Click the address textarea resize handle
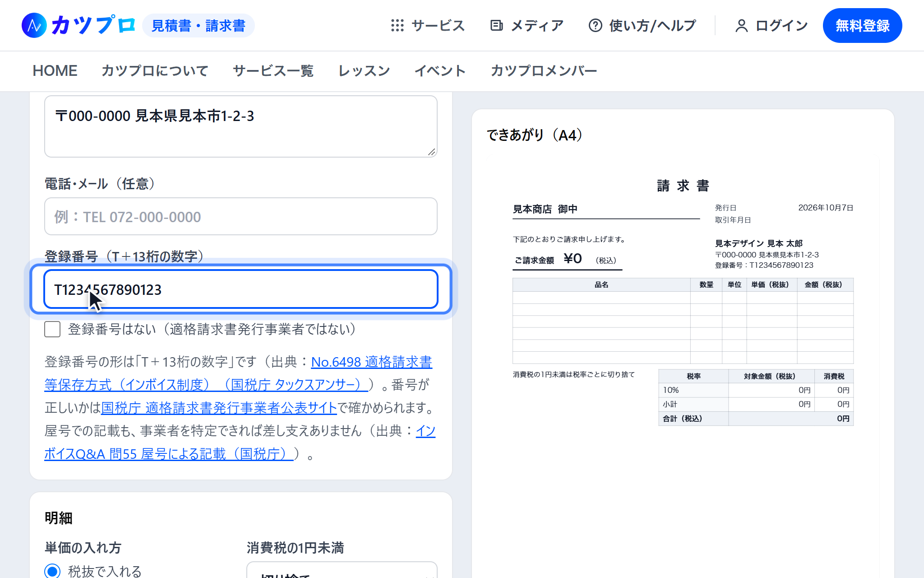 pos(432,152)
